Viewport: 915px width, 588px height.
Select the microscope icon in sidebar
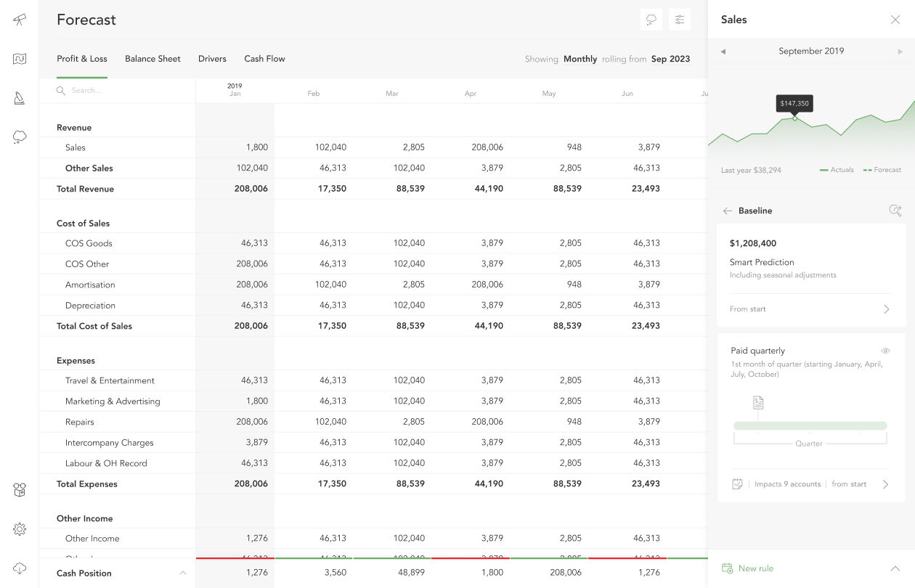tap(20, 98)
